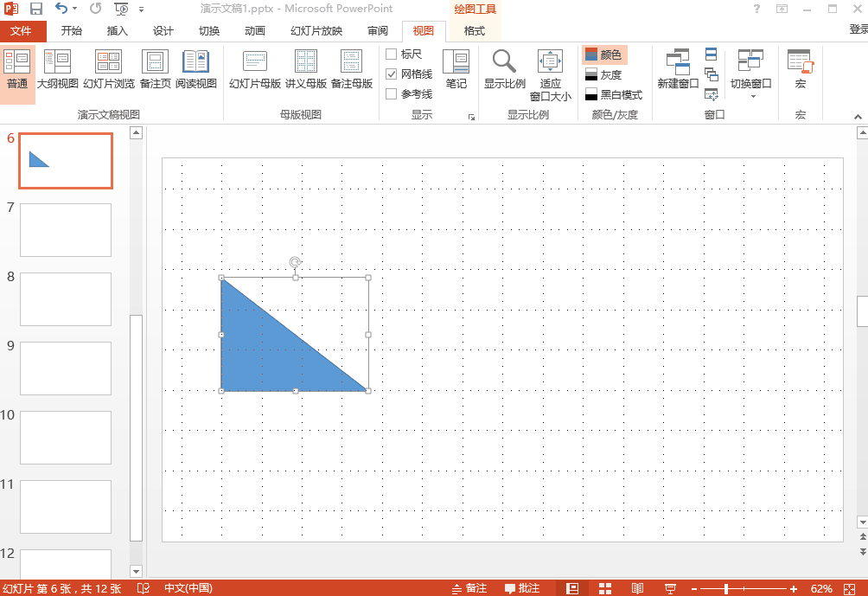This screenshot has height=596, width=868.
Task: Click zoom out minus button
Action: (694, 589)
